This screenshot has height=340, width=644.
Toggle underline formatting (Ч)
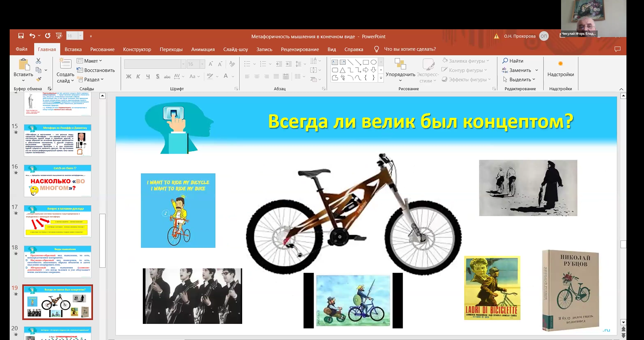tap(148, 76)
